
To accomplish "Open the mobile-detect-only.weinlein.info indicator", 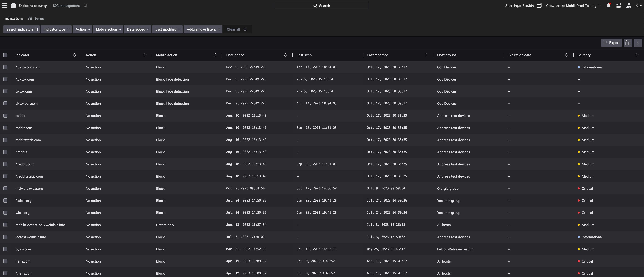I will pos(40,225).
